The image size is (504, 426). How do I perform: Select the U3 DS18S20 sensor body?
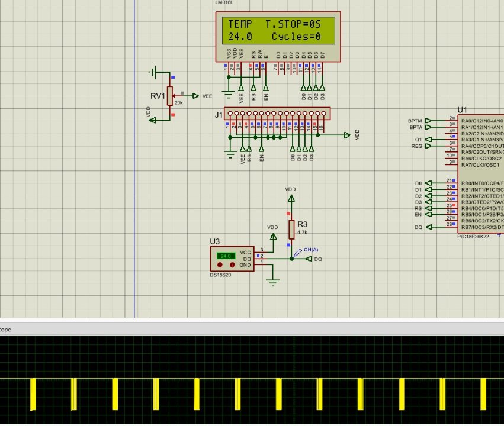pyautogui.click(x=232, y=258)
